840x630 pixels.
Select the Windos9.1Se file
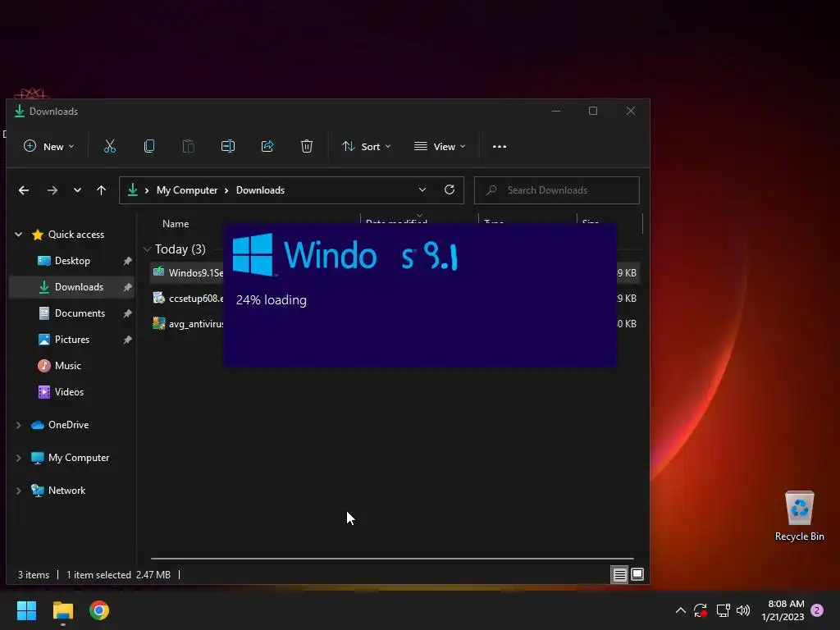pos(196,272)
